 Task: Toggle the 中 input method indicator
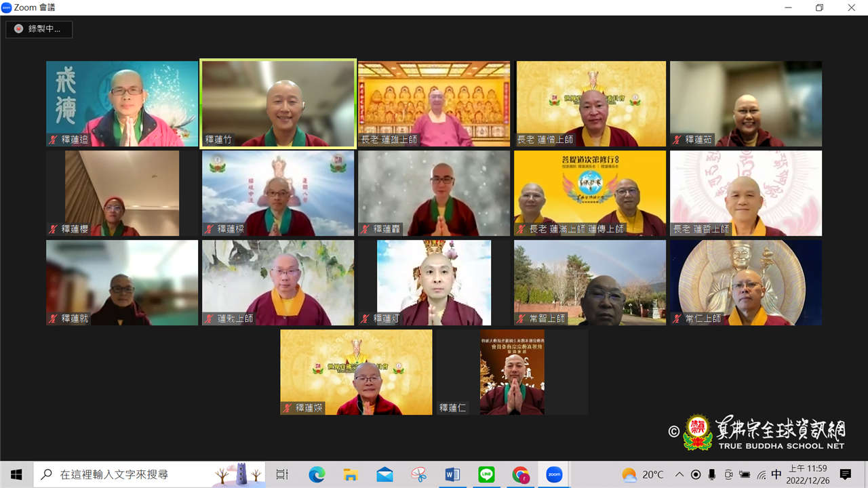[x=776, y=474]
